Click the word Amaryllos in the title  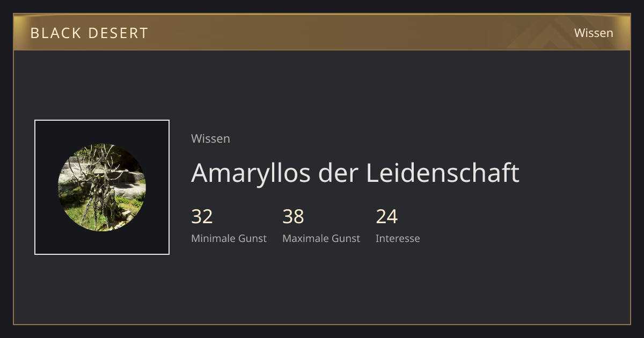point(251,174)
